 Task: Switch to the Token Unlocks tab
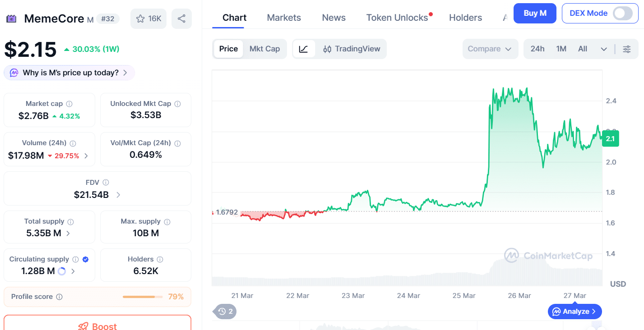[x=397, y=18]
